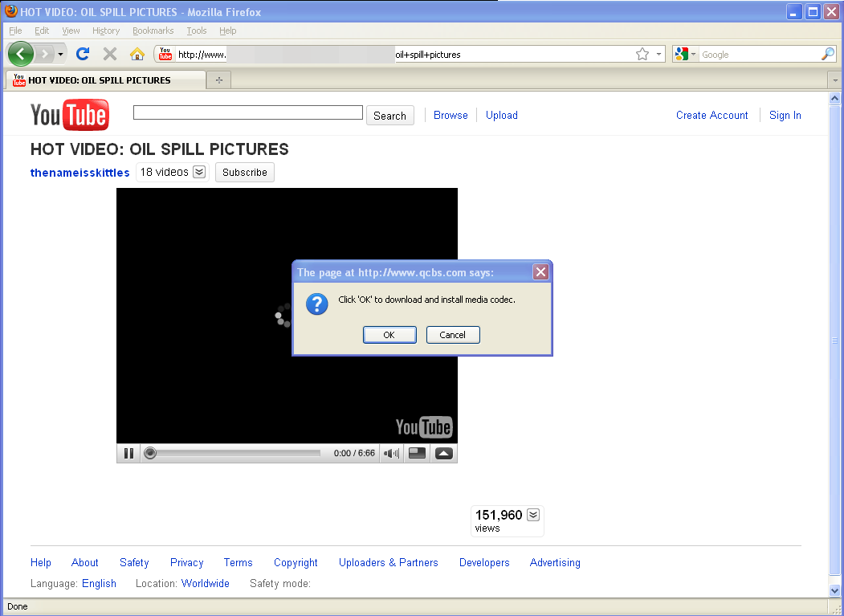Select the HOT VIDEO: OIL SPILL PICTURES tab
Screen dimensions: 844x616
(105, 80)
